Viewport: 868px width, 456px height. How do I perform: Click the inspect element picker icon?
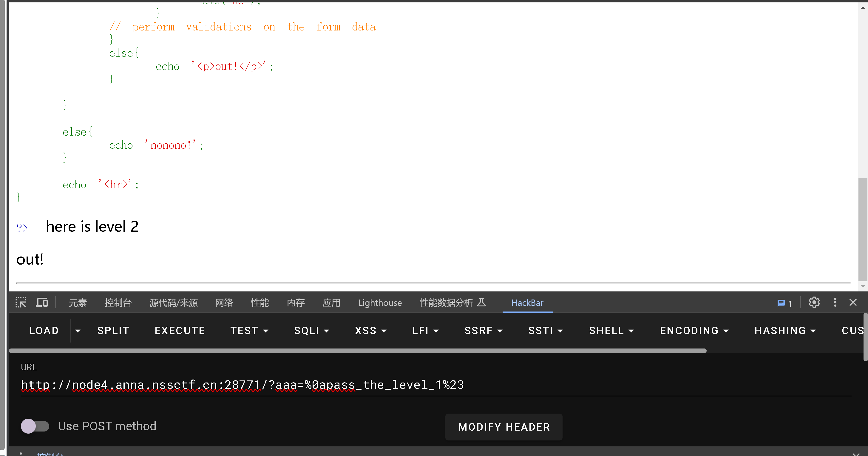pos(21,303)
